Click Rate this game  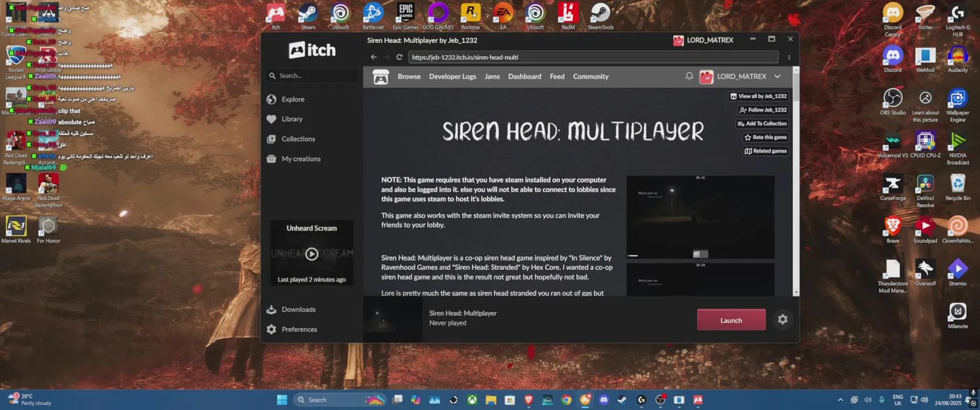pos(765,137)
